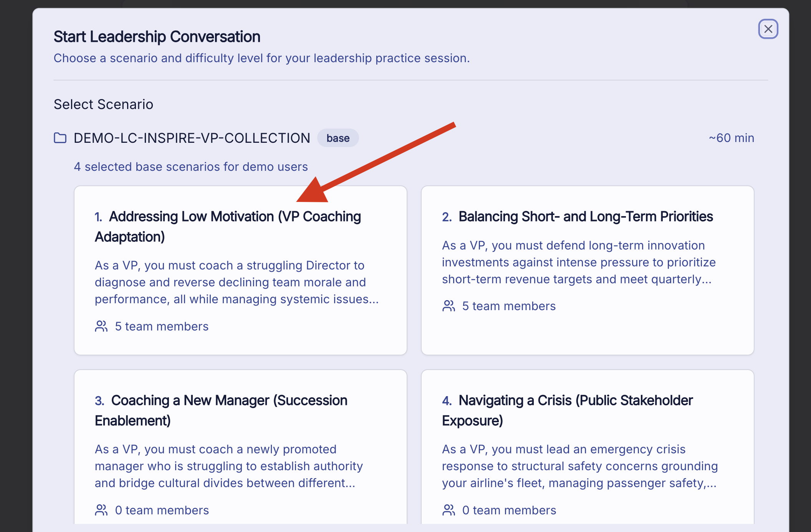811x532 pixels.
Task: Click the team members icon in scenario 4
Action: [449, 510]
